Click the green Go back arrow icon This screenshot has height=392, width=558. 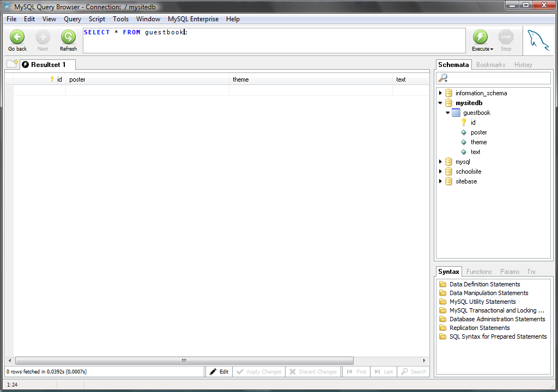(x=17, y=37)
